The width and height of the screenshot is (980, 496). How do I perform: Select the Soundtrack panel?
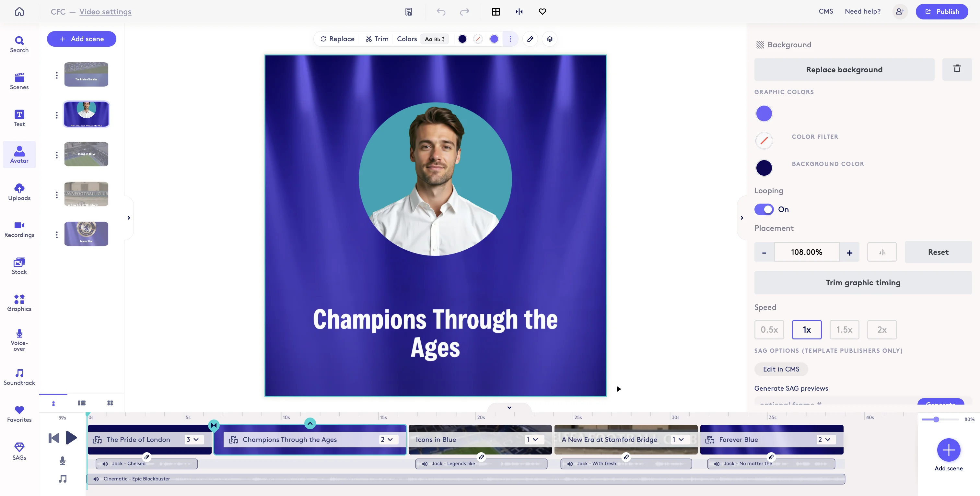[19, 376]
